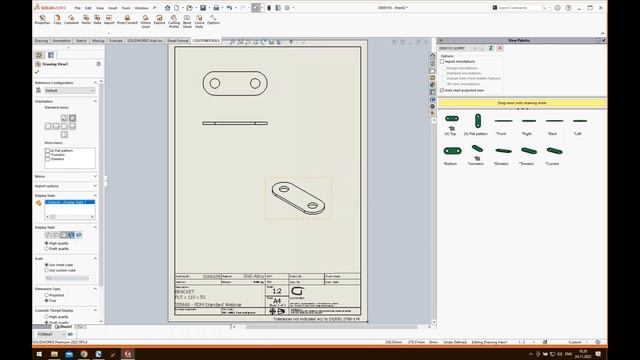Image resolution: width=640 pixels, height=360 pixels.
Task: Open the Where Used tool
Action: coord(146,21)
